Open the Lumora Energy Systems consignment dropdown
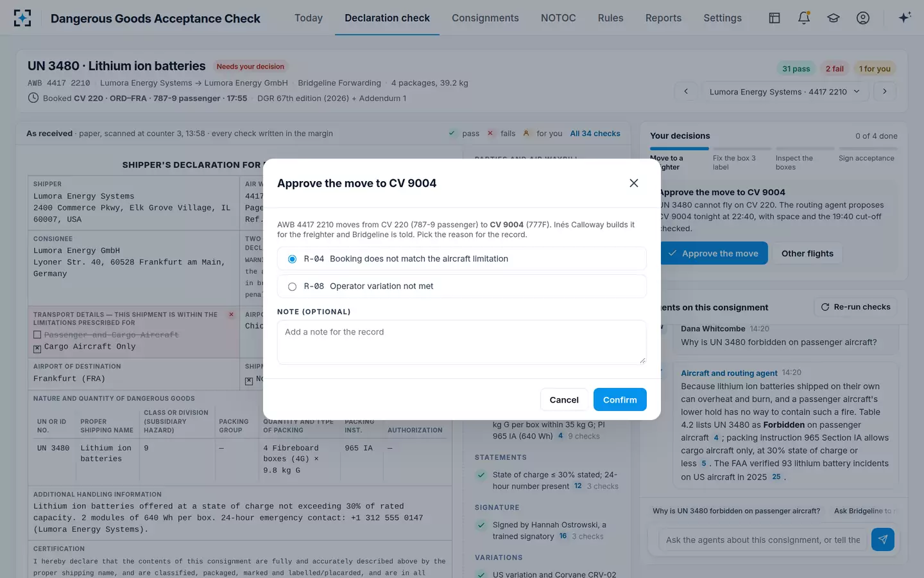This screenshot has height=578, width=924. pyautogui.click(x=785, y=91)
